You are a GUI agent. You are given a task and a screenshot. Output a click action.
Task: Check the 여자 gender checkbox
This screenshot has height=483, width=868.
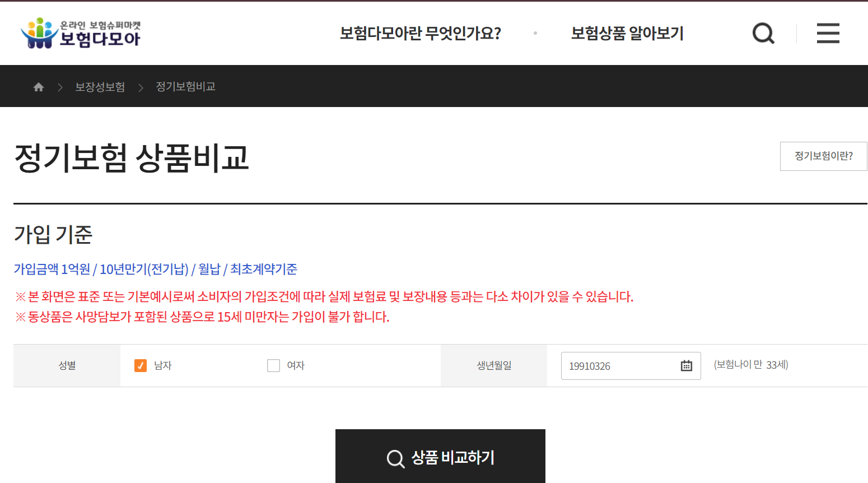point(273,365)
